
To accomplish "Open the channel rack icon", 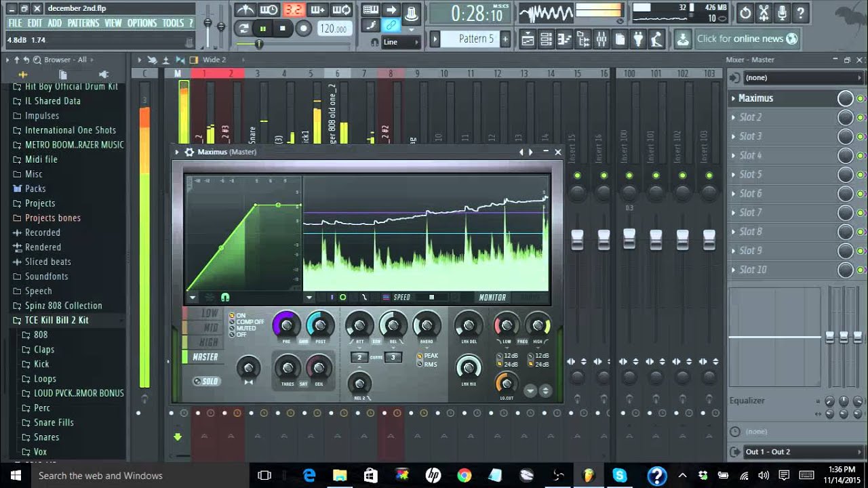I will [x=546, y=39].
